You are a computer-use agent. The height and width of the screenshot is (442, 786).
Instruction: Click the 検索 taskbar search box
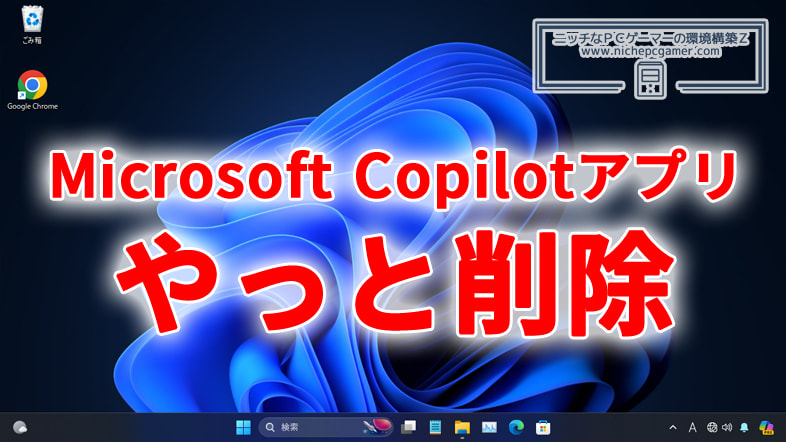coord(326,427)
